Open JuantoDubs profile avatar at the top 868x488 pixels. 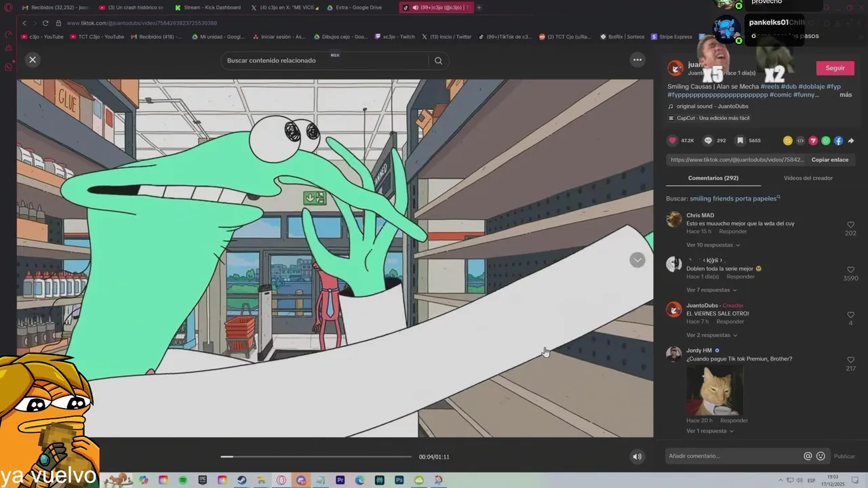click(x=675, y=68)
